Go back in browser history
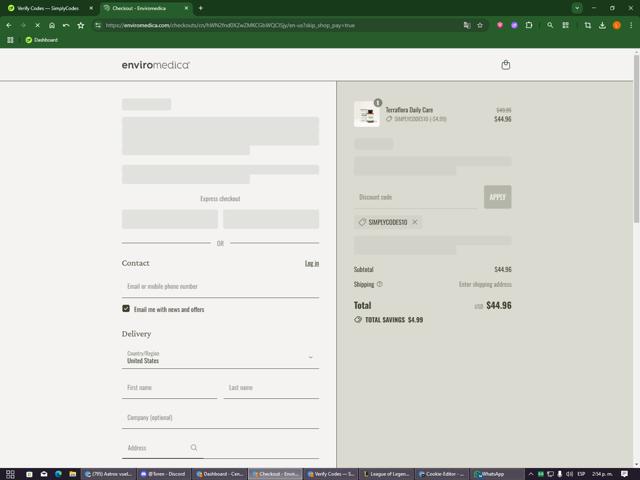640x480 pixels. click(x=9, y=25)
